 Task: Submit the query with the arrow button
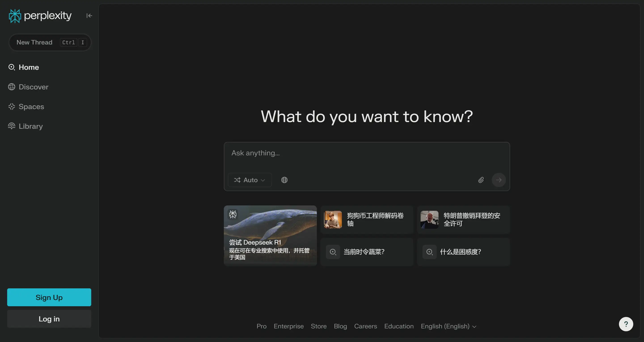coord(499,180)
